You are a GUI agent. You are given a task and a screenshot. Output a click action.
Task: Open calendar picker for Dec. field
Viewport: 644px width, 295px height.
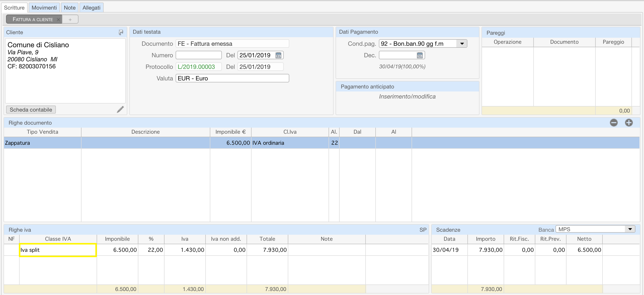(420, 55)
